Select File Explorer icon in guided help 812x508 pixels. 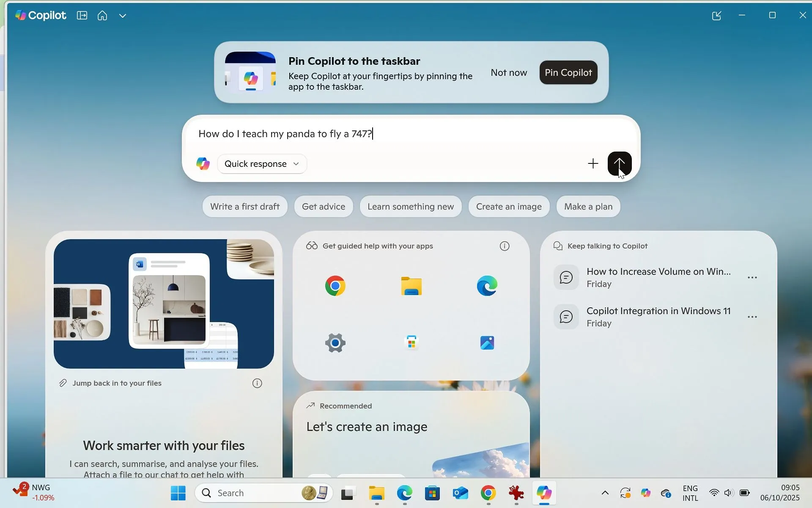[411, 286]
